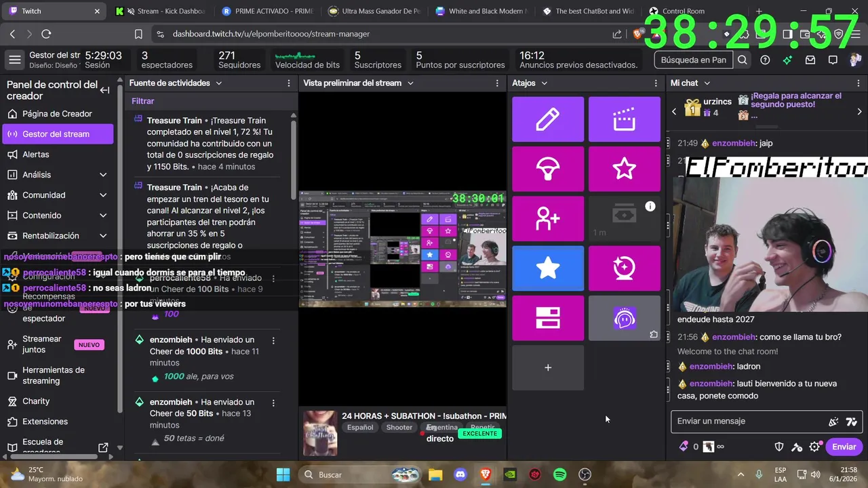Open the profile avatar menu

pyautogui.click(x=854, y=60)
